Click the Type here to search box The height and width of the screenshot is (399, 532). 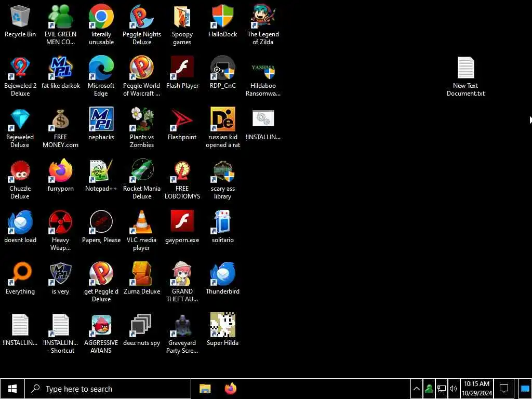click(108, 389)
